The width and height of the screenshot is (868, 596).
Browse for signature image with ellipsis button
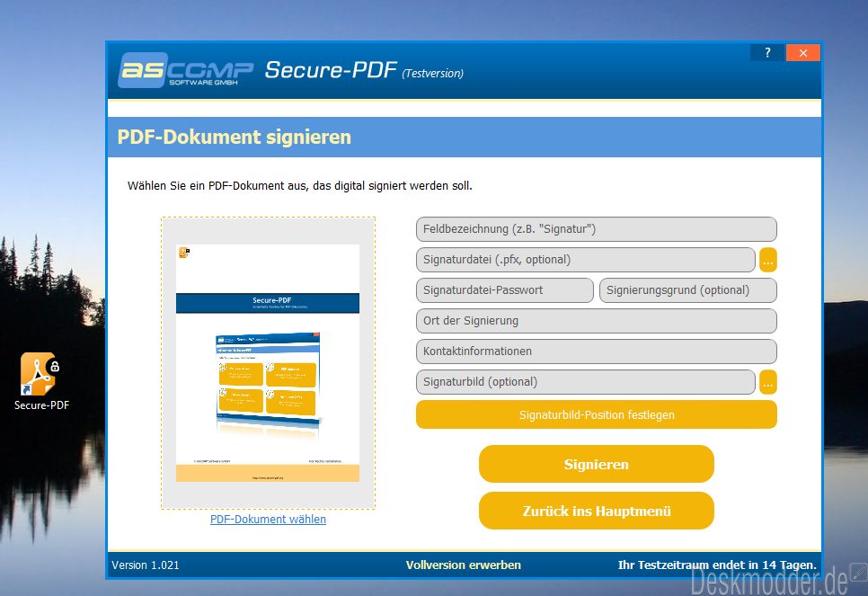tap(767, 382)
